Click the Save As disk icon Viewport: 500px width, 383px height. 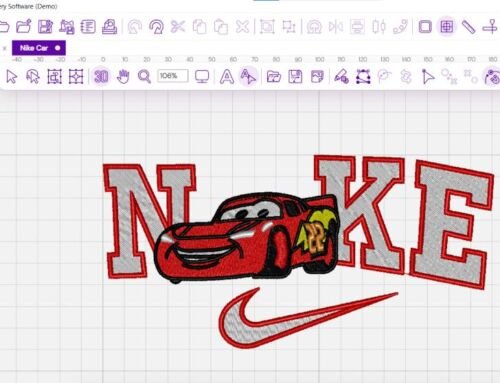pos(45,27)
